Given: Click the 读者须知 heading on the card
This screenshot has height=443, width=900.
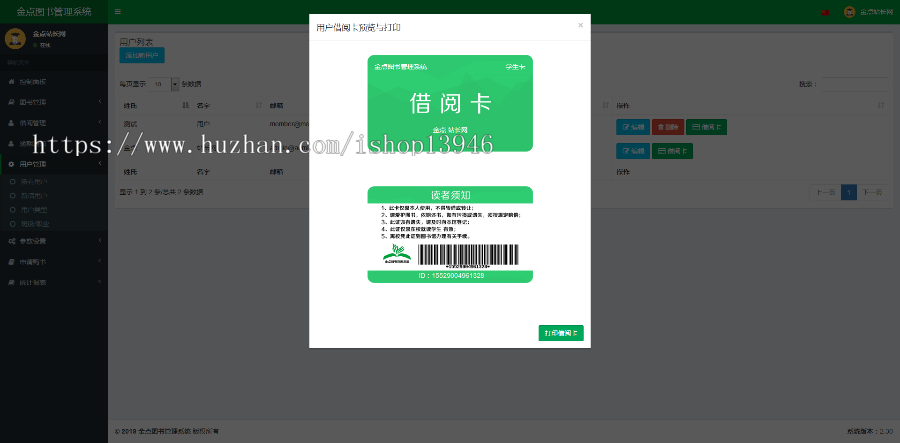Looking at the screenshot, I should (451, 195).
